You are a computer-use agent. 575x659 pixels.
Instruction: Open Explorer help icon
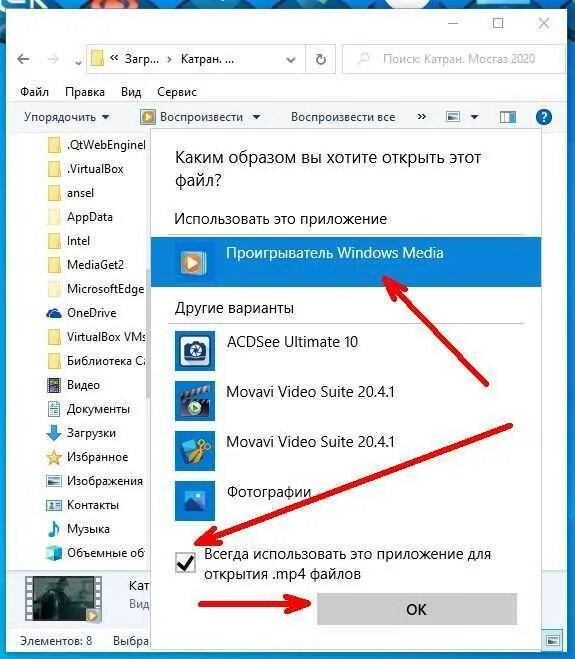pos(543,117)
